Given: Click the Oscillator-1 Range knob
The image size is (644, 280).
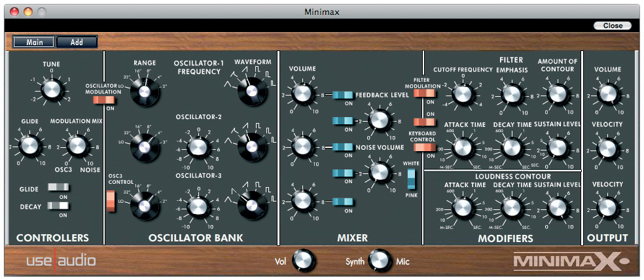Looking at the screenshot, I should point(144,92).
